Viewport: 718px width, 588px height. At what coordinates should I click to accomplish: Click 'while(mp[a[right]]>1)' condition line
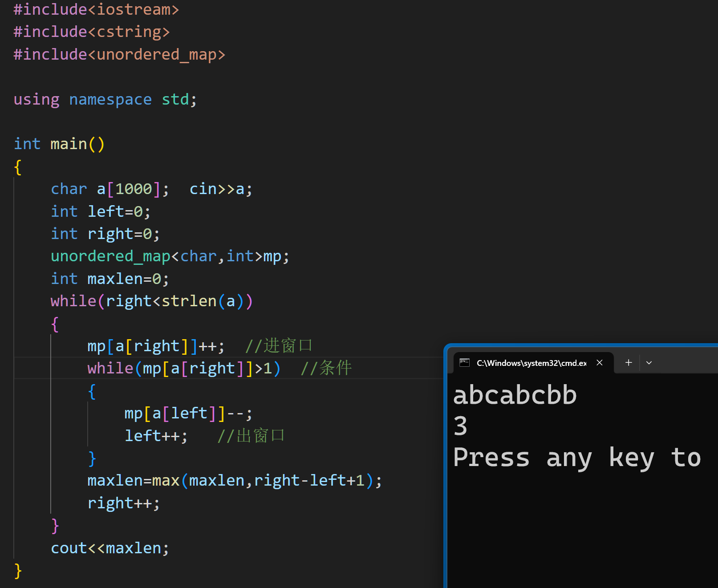(x=184, y=368)
